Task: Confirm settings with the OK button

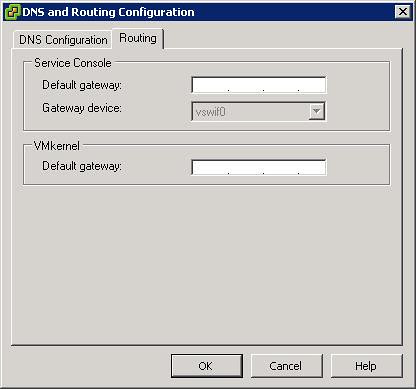Action: pos(207,366)
